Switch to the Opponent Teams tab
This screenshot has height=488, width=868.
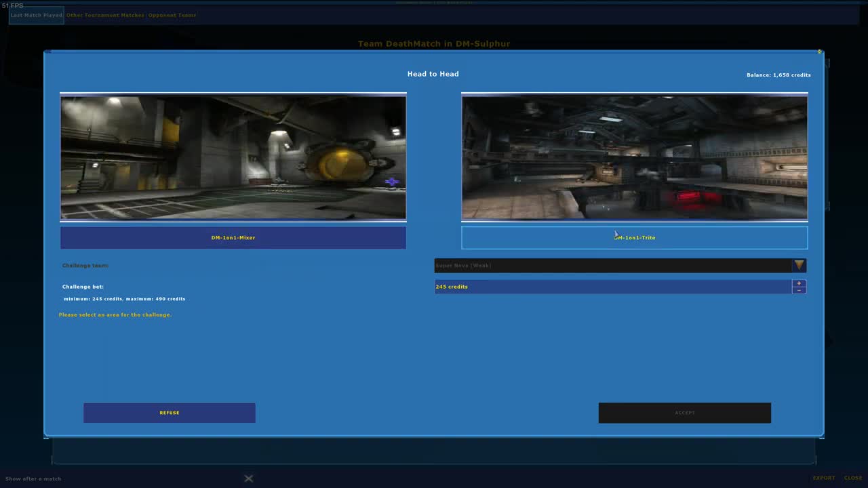pos(172,15)
